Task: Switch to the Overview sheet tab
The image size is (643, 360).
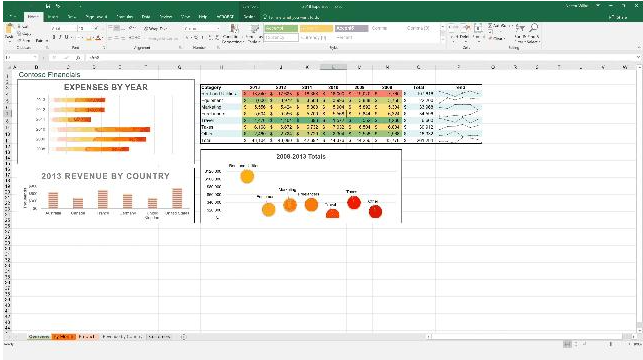Action: click(39, 337)
